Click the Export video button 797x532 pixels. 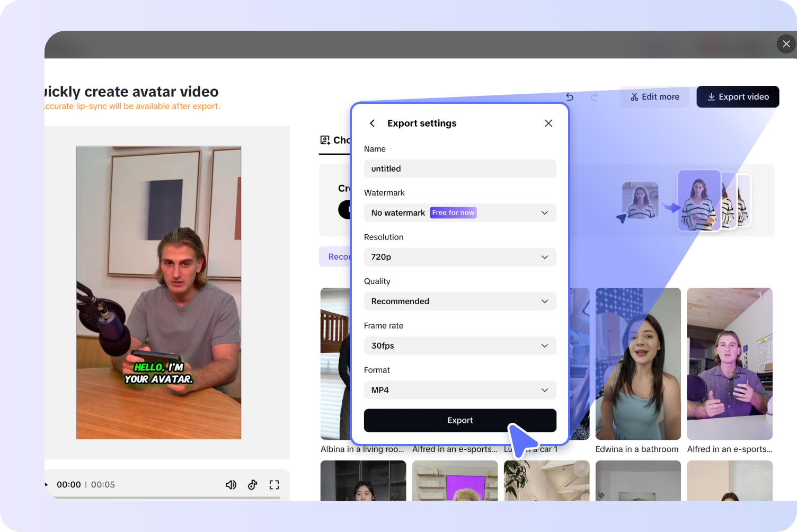[x=738, y=97]
